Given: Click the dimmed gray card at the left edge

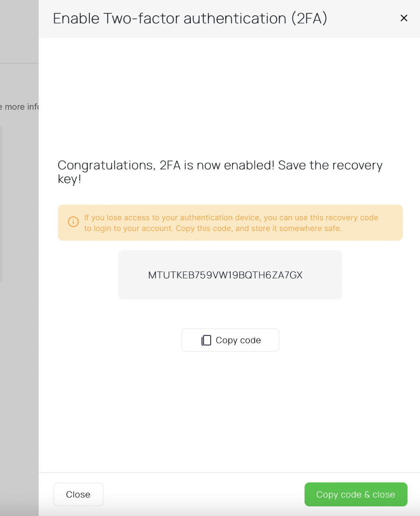Looking at the screenshot, I should [x=1, y=203].
